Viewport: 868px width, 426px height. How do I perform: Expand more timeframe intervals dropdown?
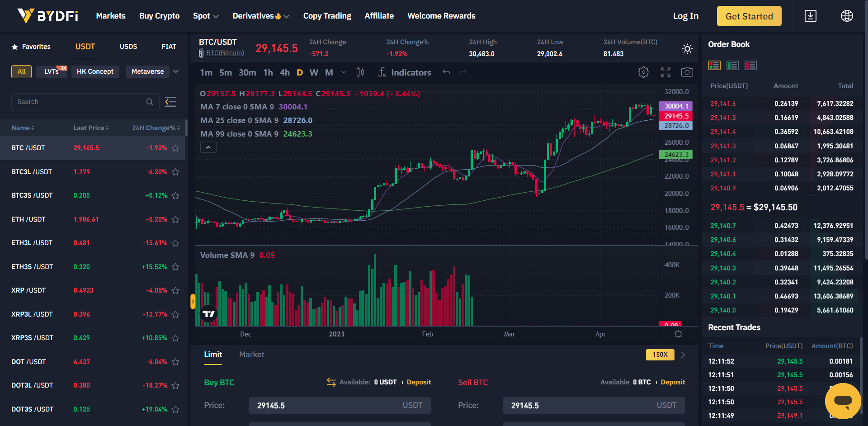tap(344, 72)
